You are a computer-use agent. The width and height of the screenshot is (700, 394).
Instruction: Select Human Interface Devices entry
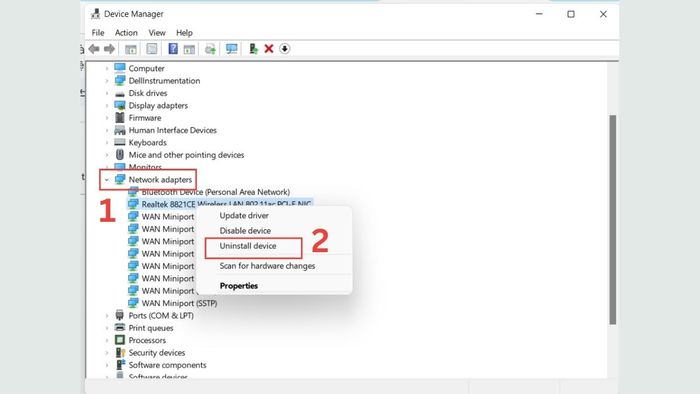click(172, 130)
